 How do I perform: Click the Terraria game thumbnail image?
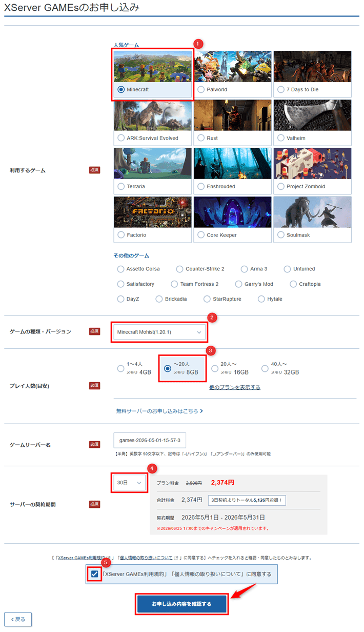click(153, 164)
